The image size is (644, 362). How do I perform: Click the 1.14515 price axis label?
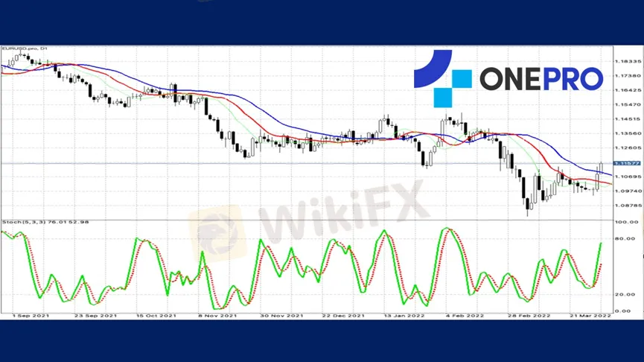(628, 118)
